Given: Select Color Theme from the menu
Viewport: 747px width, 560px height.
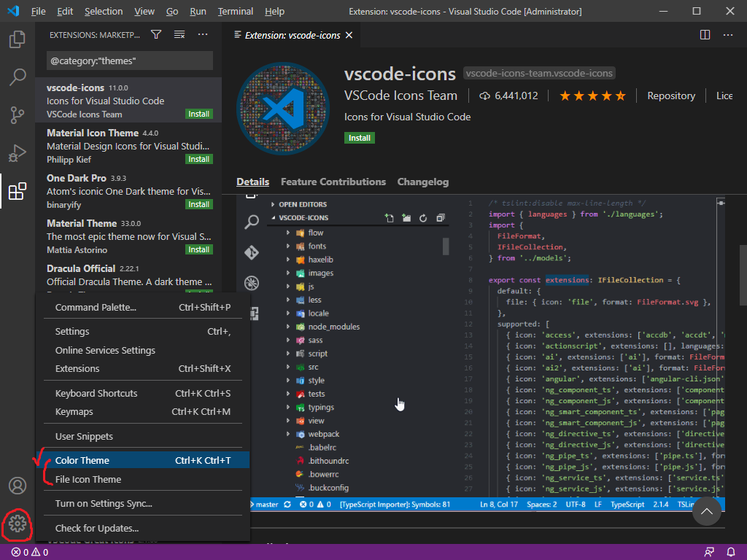Looking at the screenshot, I should [82, 460].
